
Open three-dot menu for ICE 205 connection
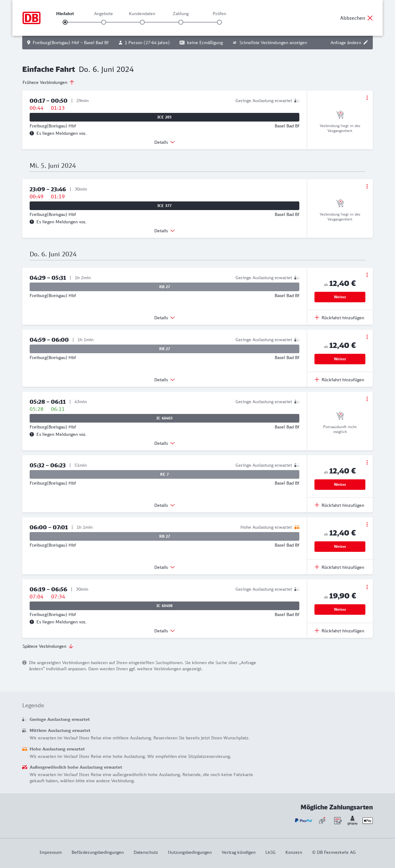(x=367, y=98)
